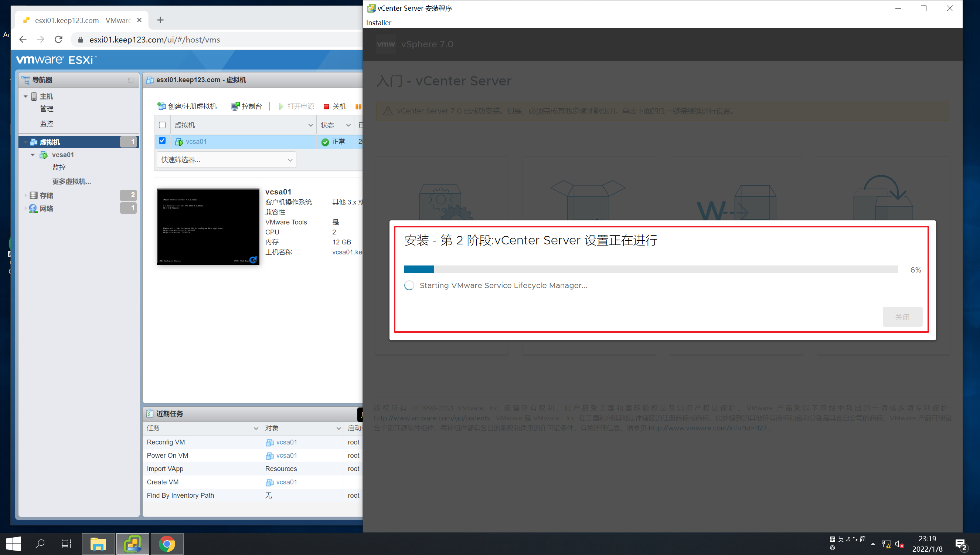This screenshot has height=555, width=980.
Task: Click the Create/Register VM icon in the ESXi toolbar
Action: click(161, 106)
